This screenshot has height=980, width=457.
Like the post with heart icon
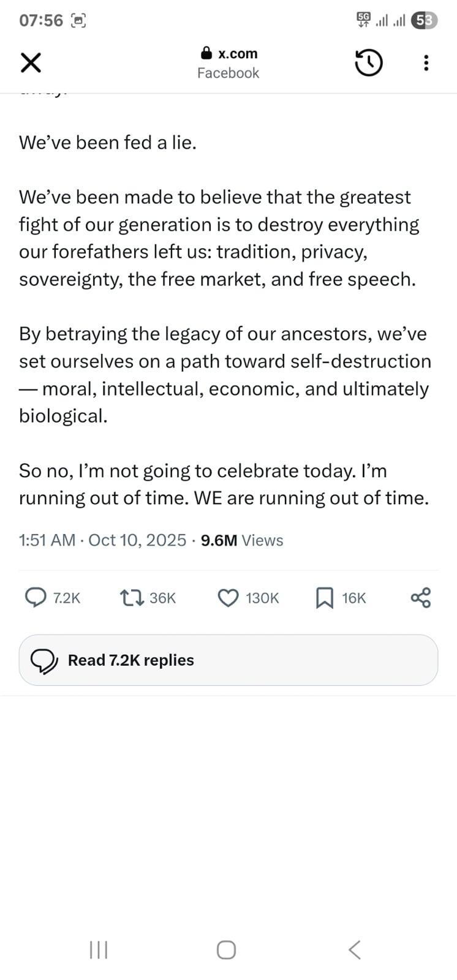tap(228, 597)
